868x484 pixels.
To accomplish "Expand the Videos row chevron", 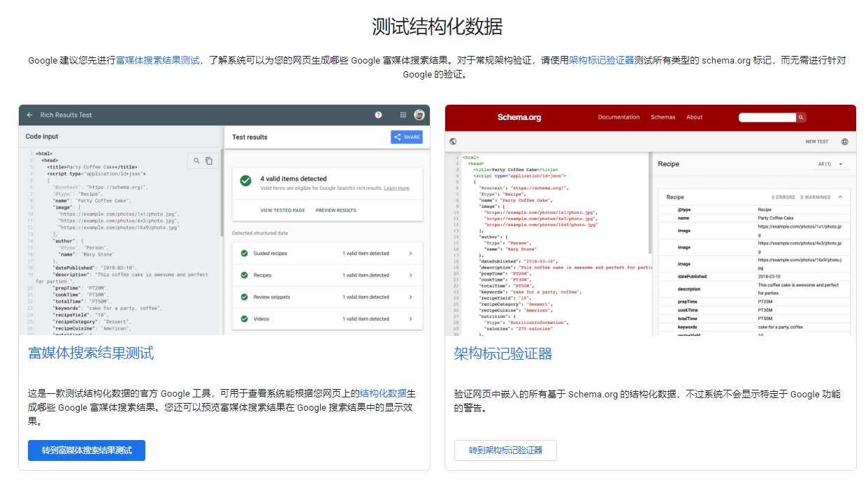I will click(x=411, y=318).
